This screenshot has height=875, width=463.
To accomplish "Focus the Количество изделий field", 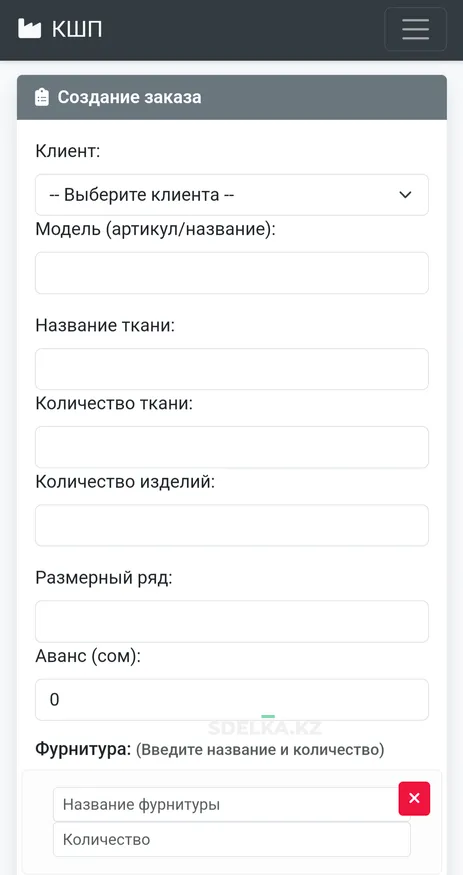I will (x=232, y=525).
